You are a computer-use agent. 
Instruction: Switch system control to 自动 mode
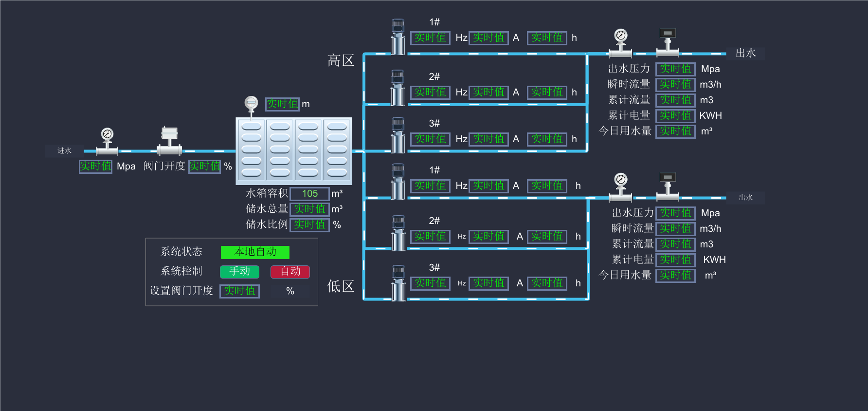pos(290,271)
